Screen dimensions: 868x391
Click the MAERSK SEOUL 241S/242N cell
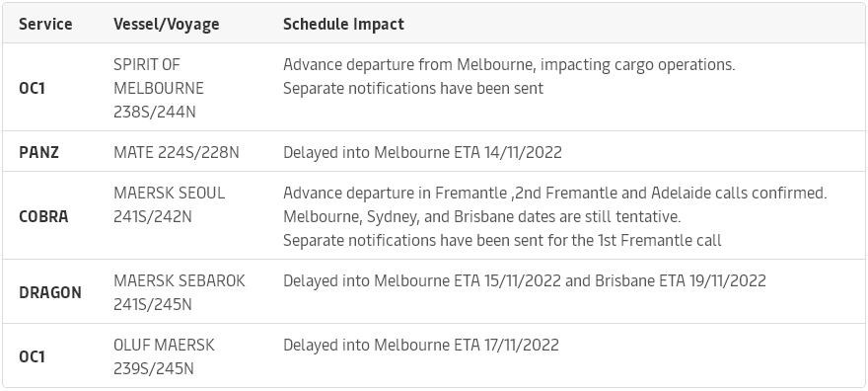(x=169, y=205)
